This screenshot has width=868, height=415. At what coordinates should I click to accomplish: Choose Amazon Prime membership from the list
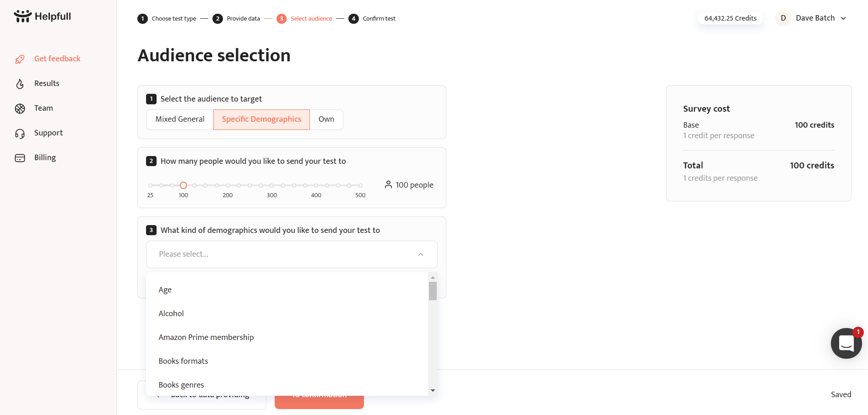click(206, 337)
